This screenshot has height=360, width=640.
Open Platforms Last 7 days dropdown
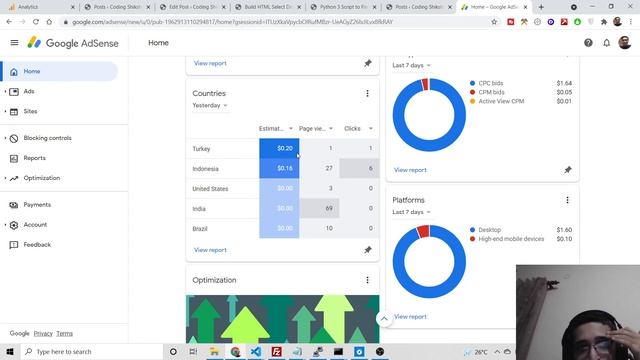pos(411,212)
